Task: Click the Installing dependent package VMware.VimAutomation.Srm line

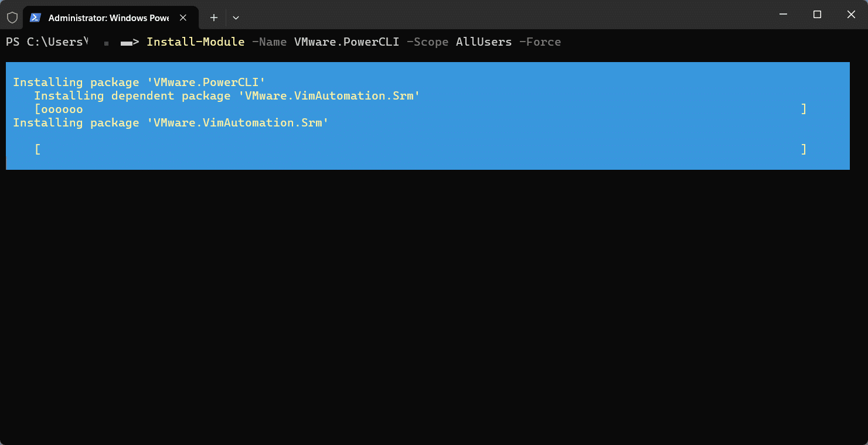Action: click(227, 95)
